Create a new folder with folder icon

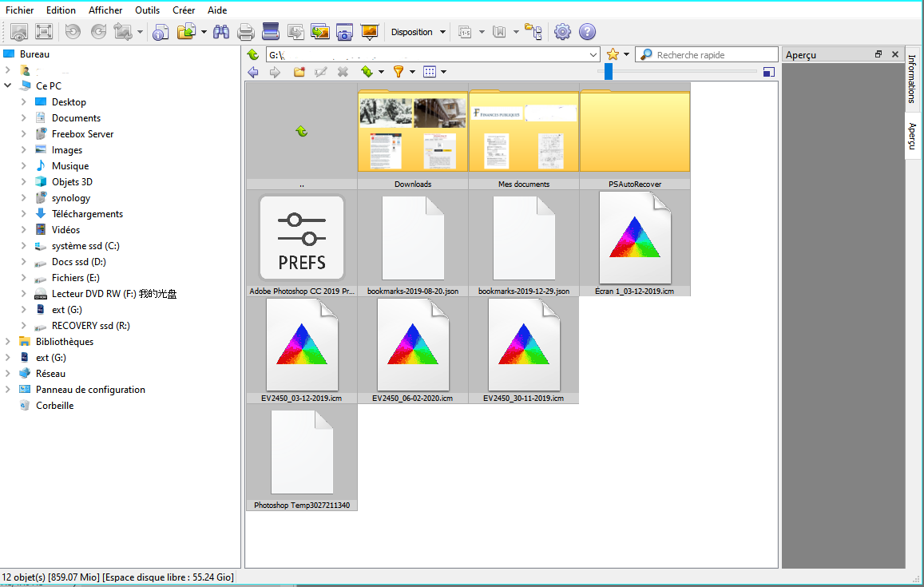click(x=299, y=72)
